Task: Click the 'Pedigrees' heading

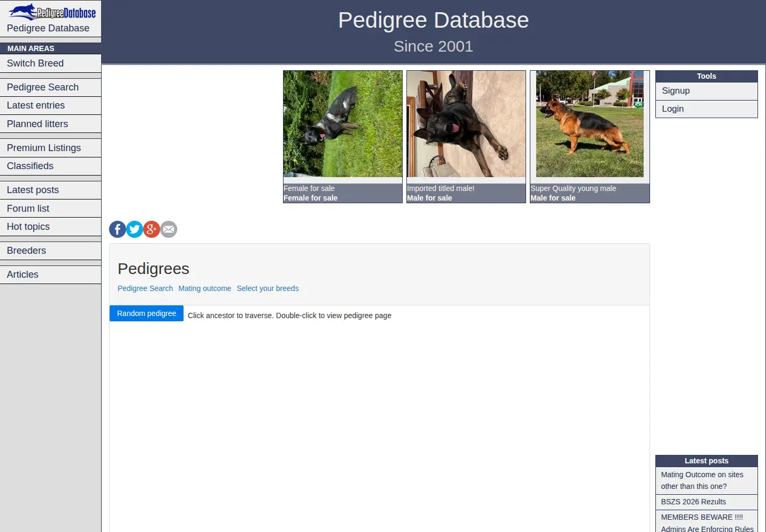Action: pyautogui.click(x=153, y=269)
